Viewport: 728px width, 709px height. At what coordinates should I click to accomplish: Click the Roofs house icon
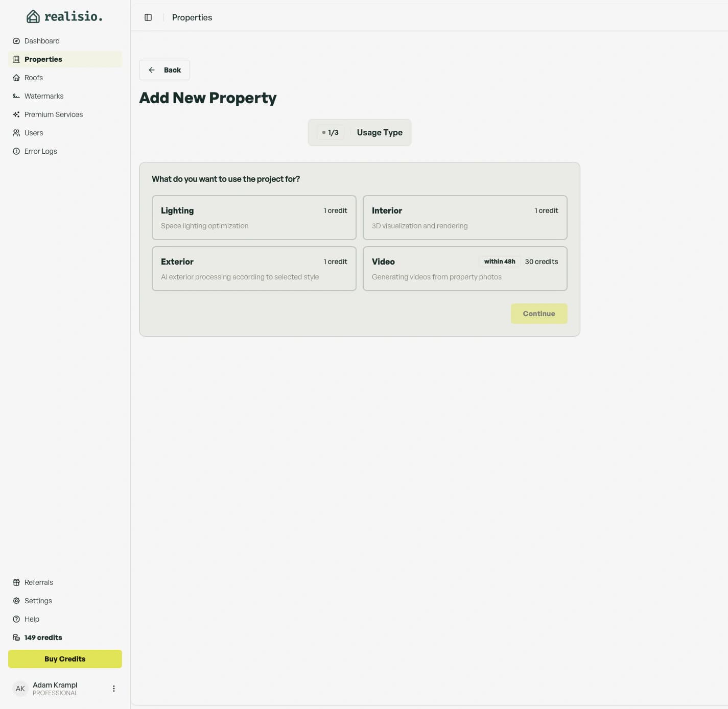[x=16, y=78]
